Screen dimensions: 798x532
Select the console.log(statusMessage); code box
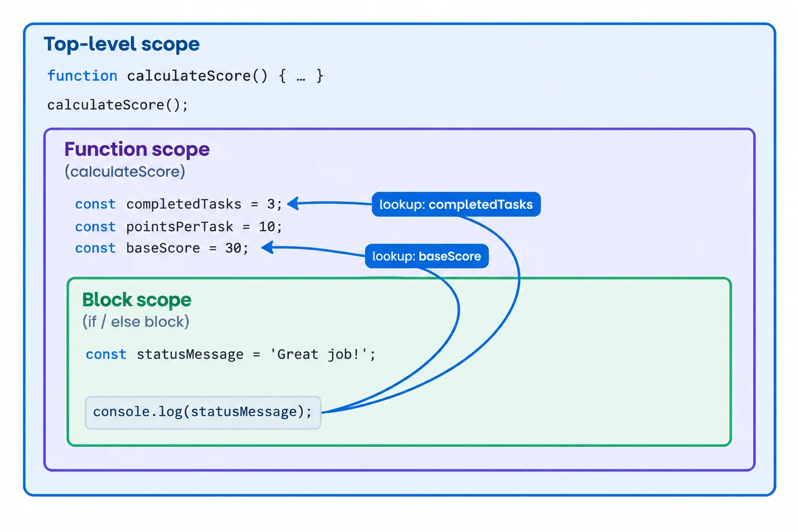click(203, 413)
